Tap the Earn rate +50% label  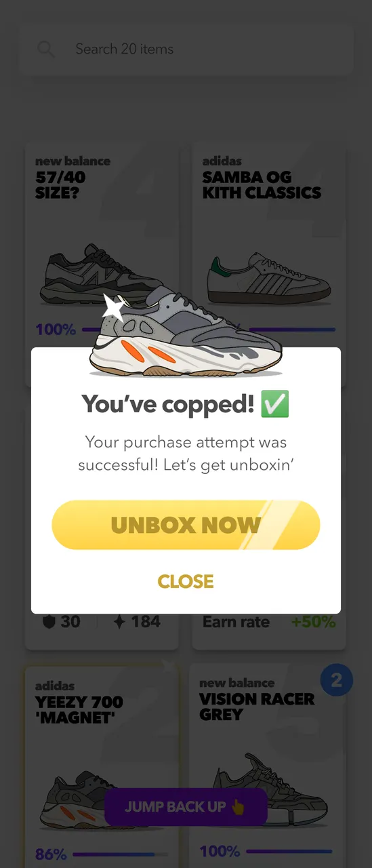point(269,622)
